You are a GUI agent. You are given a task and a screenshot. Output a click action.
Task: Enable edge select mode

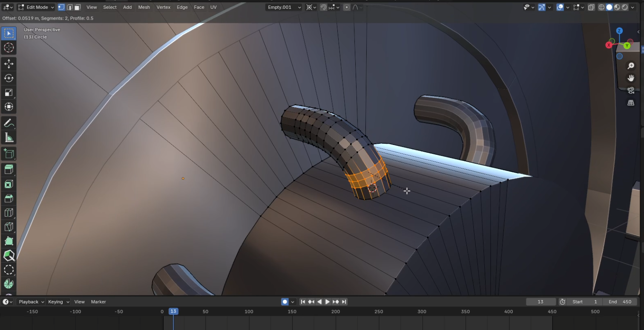click(69, 7)
